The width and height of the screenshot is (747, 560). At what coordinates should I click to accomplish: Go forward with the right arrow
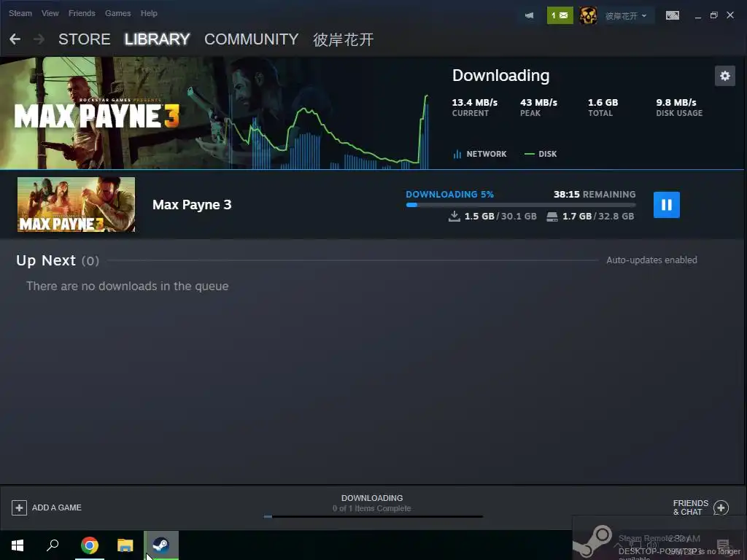point(39,39)
